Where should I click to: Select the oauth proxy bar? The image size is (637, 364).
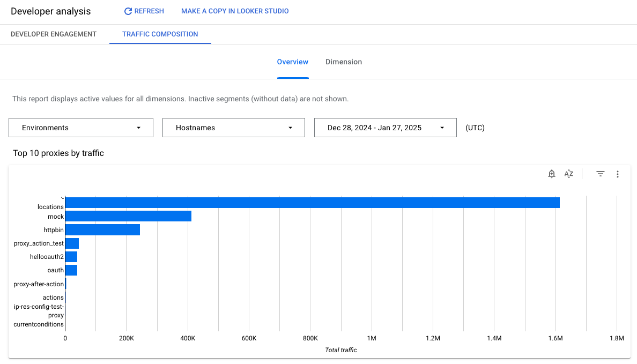click(71, 270)
